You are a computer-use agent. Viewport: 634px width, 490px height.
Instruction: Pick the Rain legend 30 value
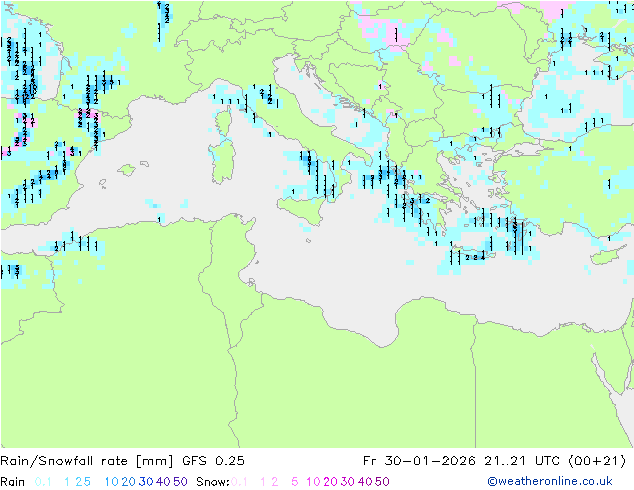pos(146,482)
